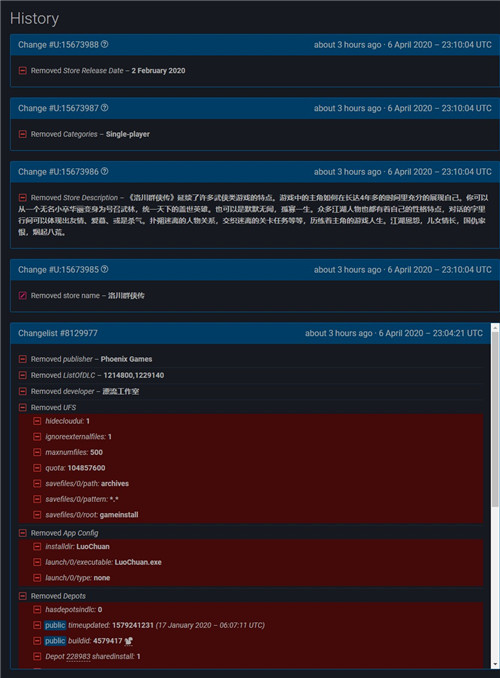Collapse the Removed UFS section

click(x=22, y=407)
